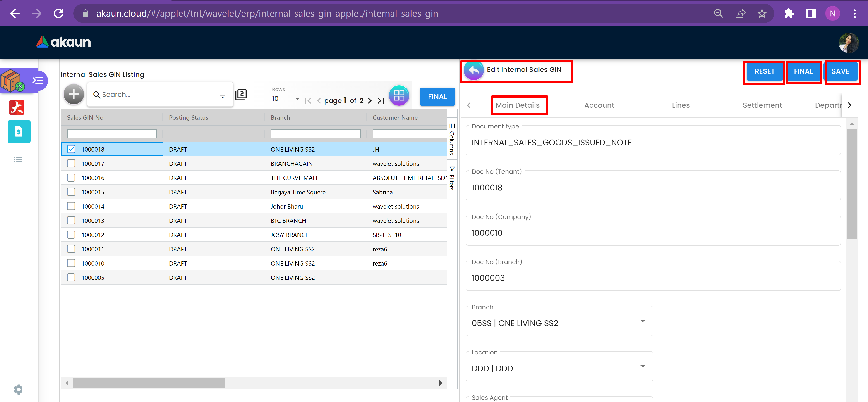Screen dimensions: 868x402
Task: Switch to the Account tab
Action: 599,105
